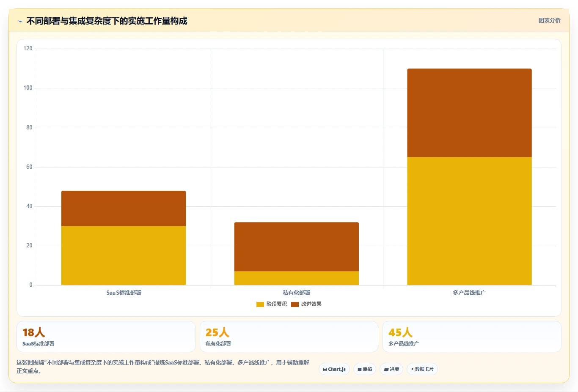Click the Chart.js tag
The height and width of the screenshot is (392, 578).
(x=334, y=369)
